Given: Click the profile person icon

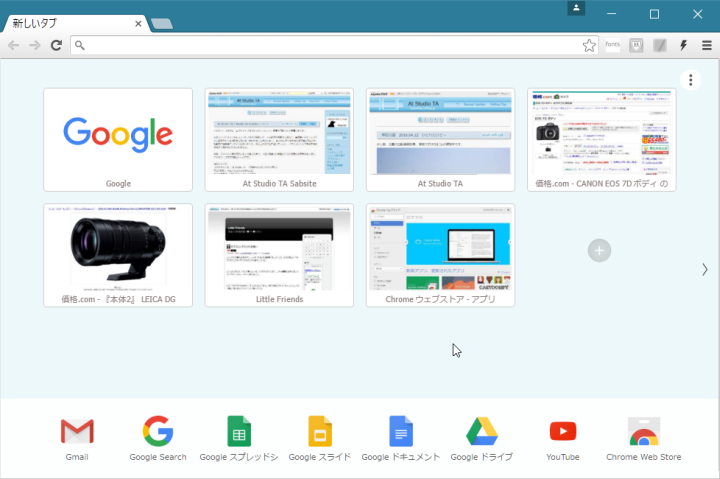Looking at the screenshot, I should click(576, 8).
